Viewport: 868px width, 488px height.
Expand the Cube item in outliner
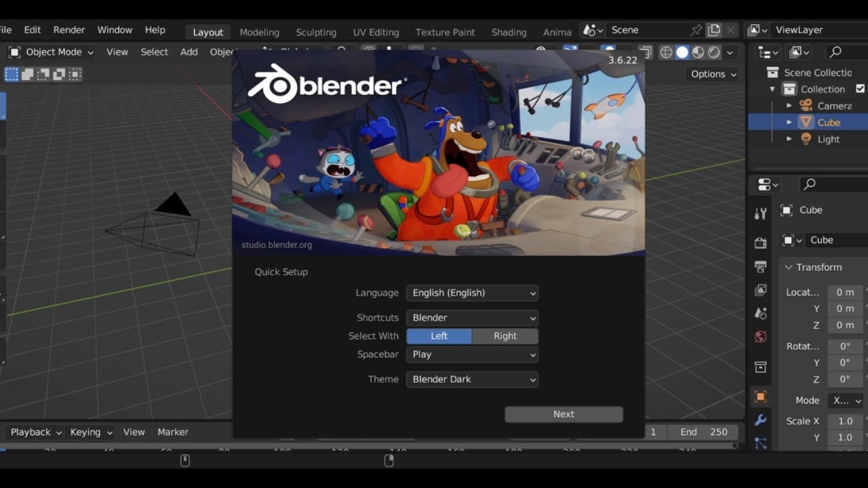pos(789,122)
